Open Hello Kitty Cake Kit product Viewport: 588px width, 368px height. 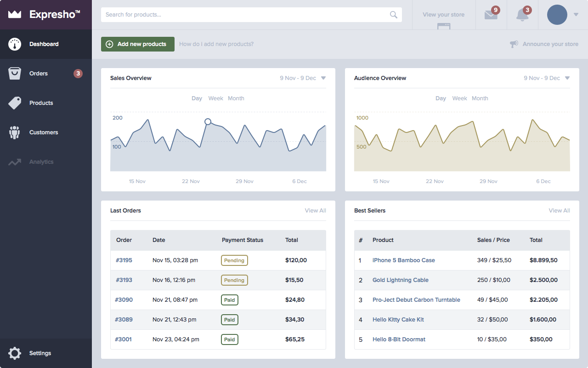[398, 320]
